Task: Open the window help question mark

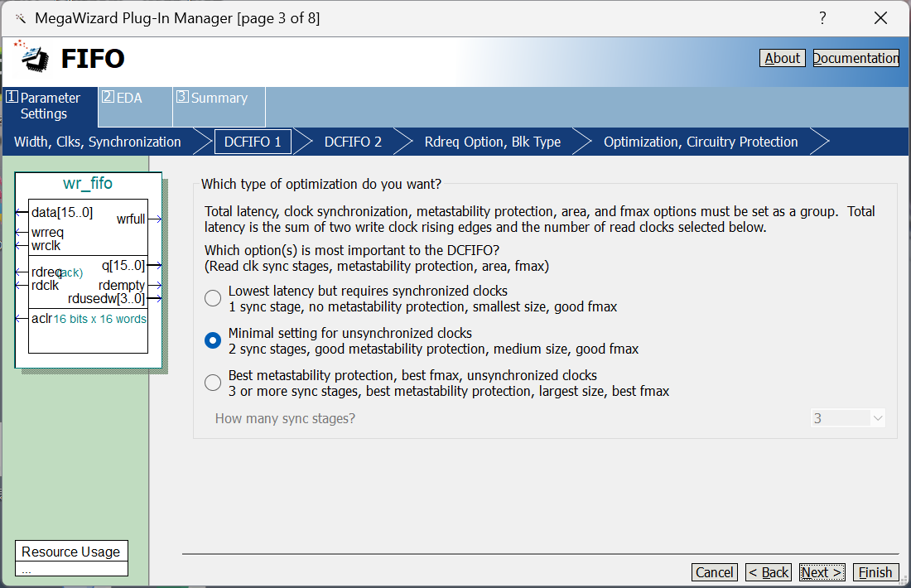Action: click(822, 18)
